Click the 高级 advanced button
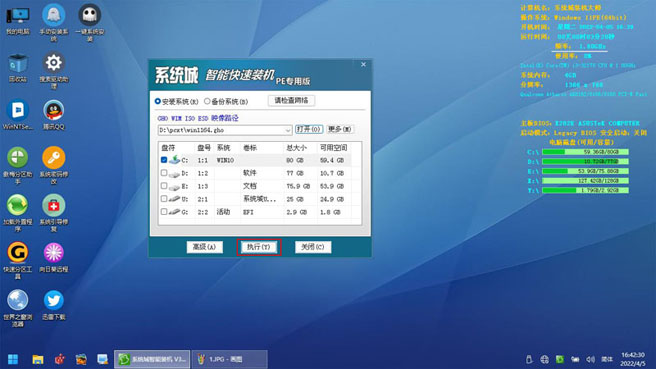This screenshot has width=656, height=369. pos(204,247)
